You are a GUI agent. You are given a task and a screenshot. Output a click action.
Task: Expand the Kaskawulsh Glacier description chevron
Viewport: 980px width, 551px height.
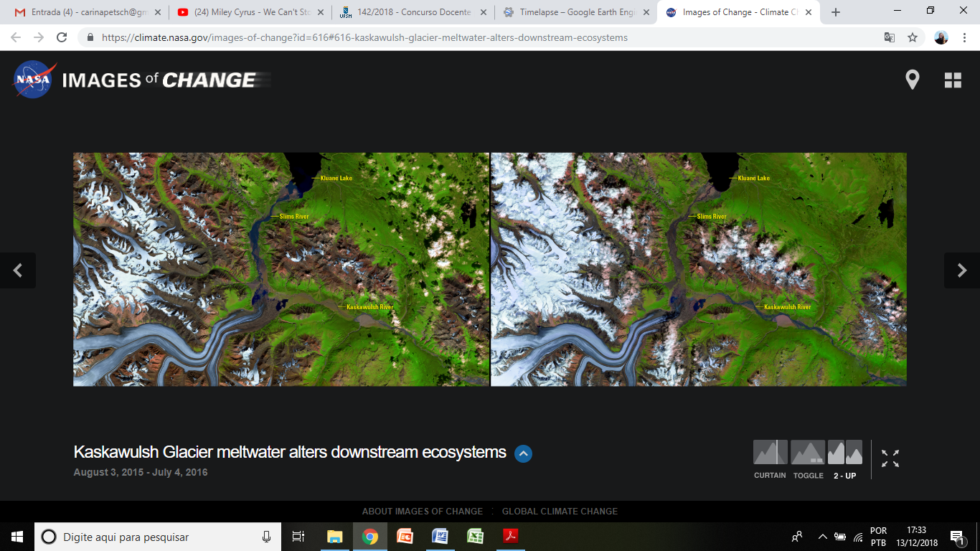click(524, 453)
